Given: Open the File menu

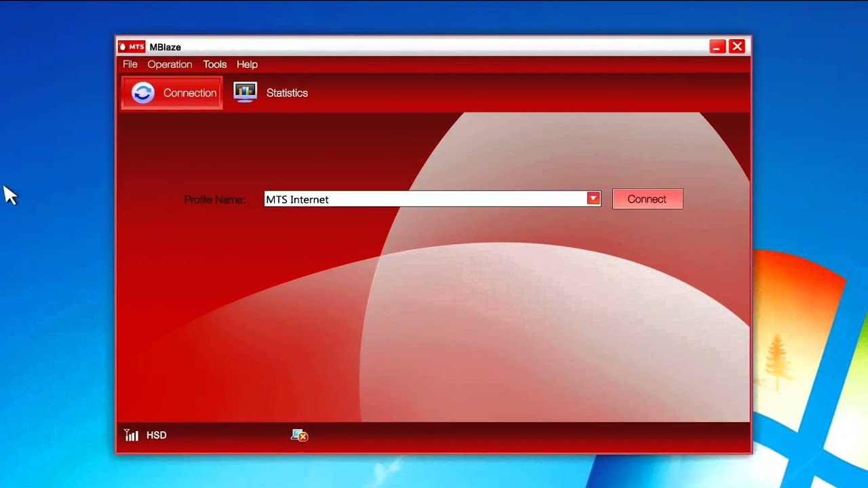Looking at the screenshot, I should (130, 64).
